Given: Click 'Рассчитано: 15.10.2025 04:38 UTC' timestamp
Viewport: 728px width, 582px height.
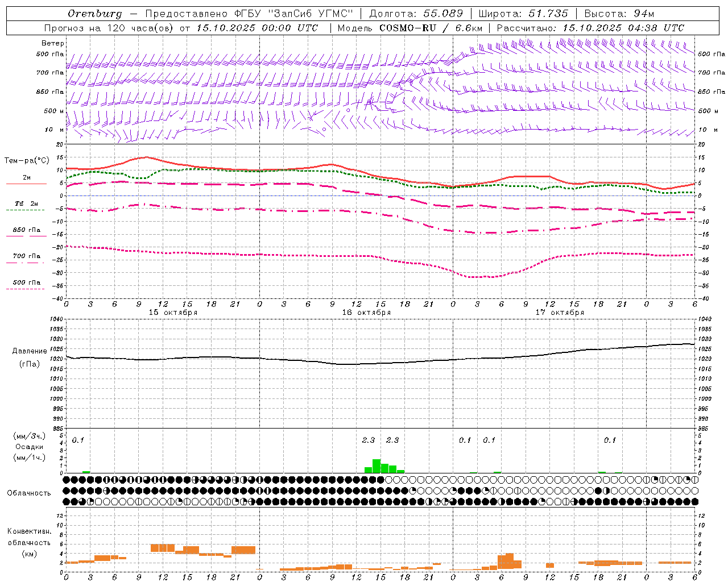Looking at the screenshot, I should click(590, 28).
